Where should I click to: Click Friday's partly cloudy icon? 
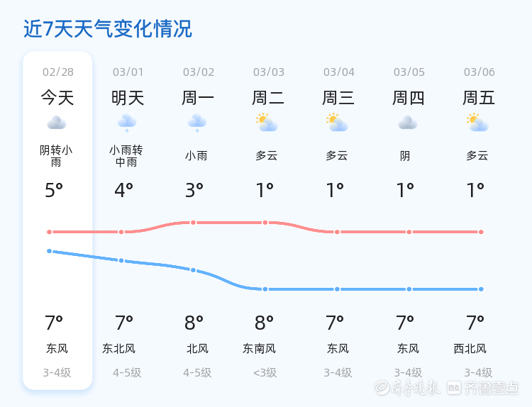477,123
